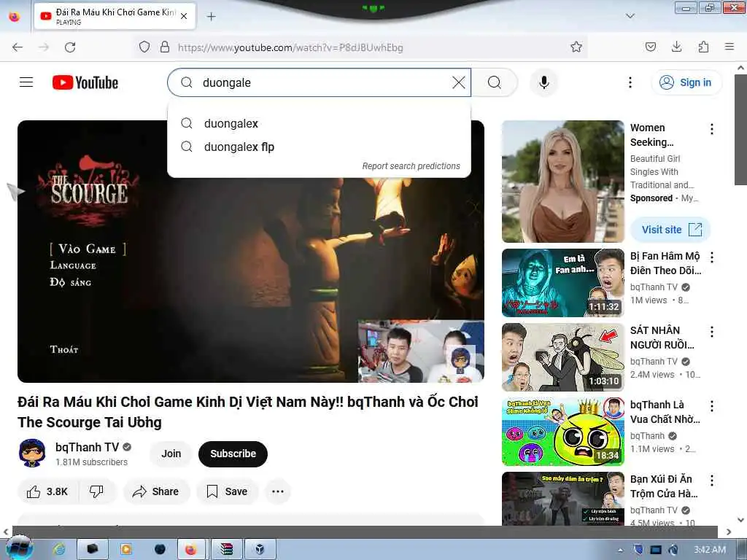The image size is (747, 560).
Task: Click the Sign in button
Action: [686, 82]
